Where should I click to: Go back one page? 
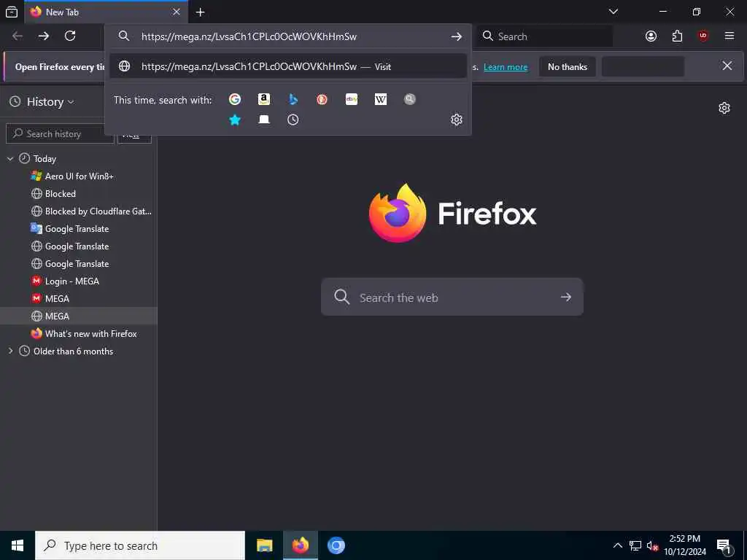pos(18,36)
